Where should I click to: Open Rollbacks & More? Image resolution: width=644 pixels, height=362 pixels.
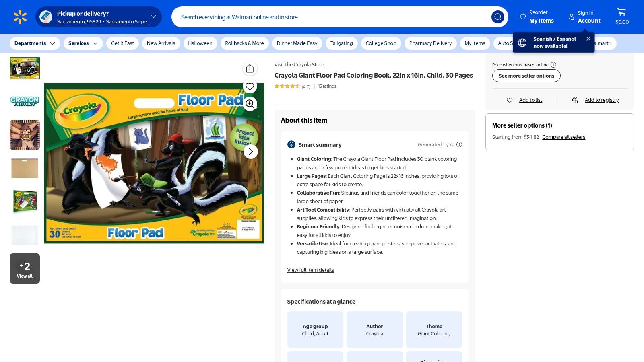tap(245, 43)
